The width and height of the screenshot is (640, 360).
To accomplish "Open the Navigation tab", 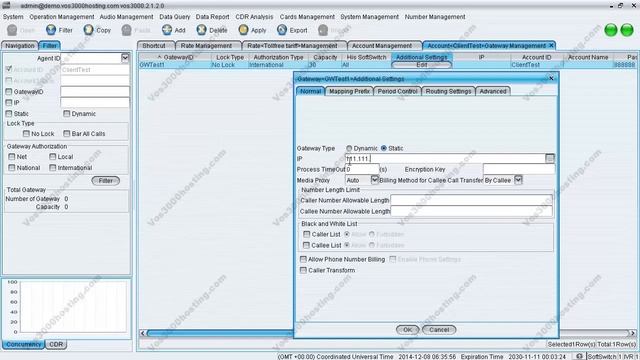I will (20, 45).
